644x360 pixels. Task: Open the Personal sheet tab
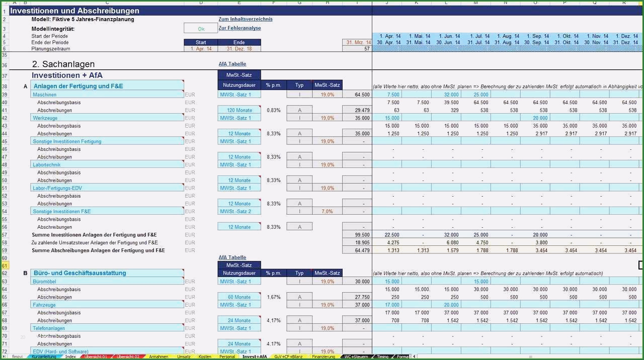point(227,356)
